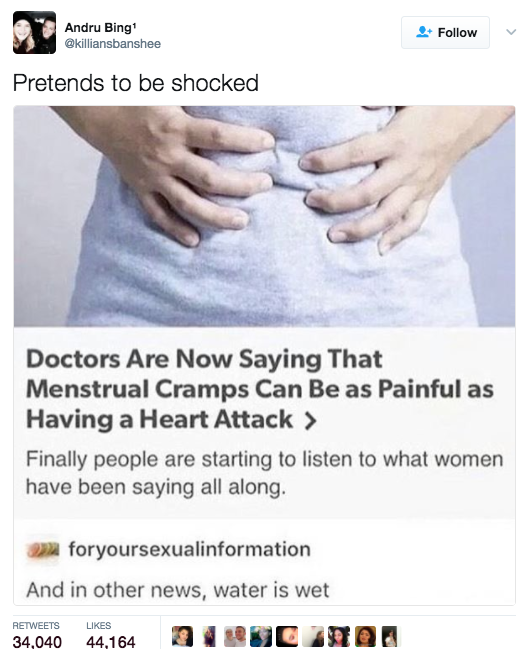This screenshot has height=649, width=526.
Task: Open the seventh liker's avatar
Action: [x=339, y=636]
